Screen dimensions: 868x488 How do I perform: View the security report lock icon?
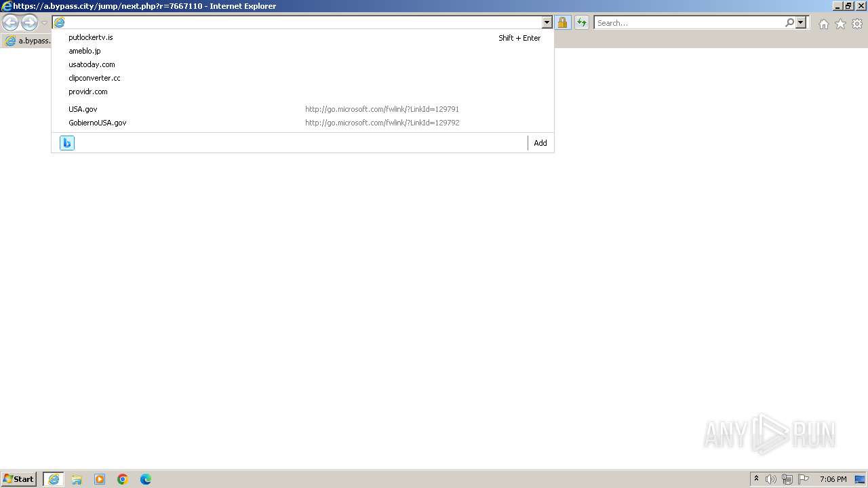point(562,22)
